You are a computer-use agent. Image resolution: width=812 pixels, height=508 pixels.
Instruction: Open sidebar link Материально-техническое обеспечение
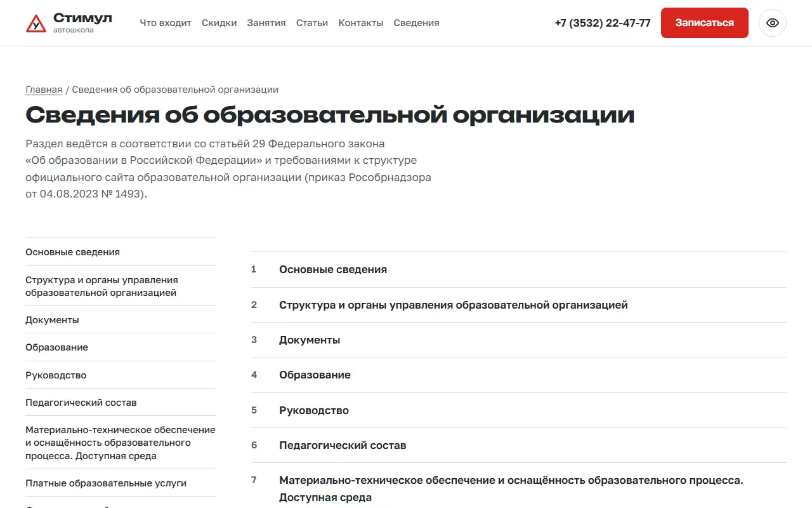[x=121, y=443]
